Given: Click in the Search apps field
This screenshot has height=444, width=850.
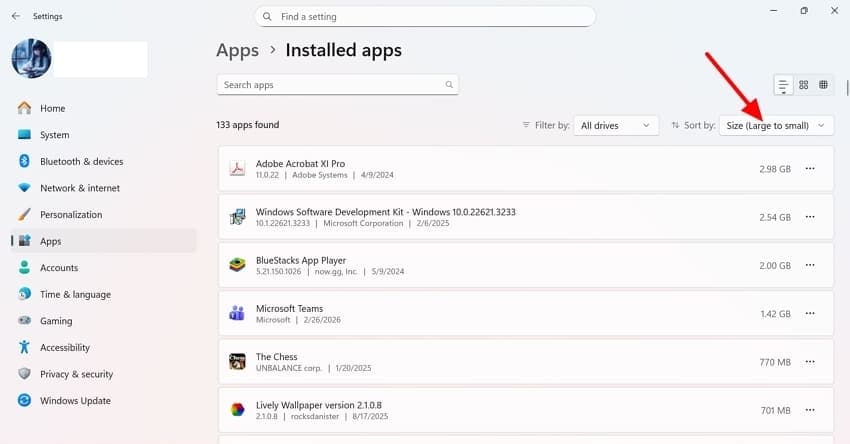Looking at the screenshot, I should point(338,85).
